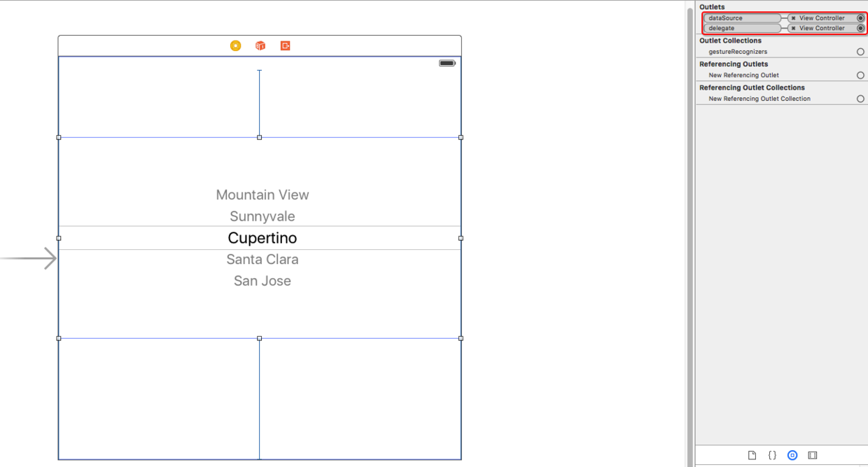Pick San Jose in the picker view
The height and width of the screenshot is (467, 868).
[x=262, y=281]
